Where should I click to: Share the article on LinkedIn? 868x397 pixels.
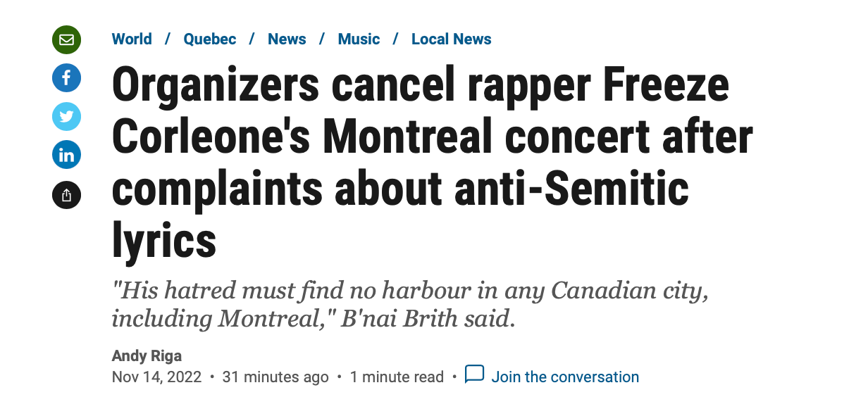pos(67,155)
